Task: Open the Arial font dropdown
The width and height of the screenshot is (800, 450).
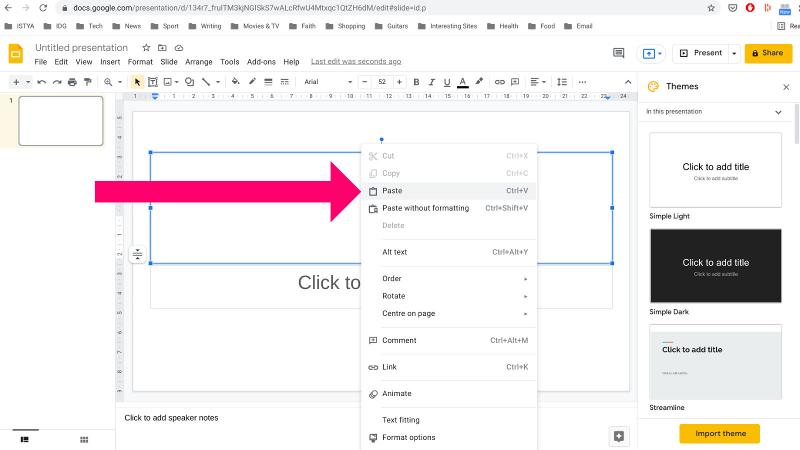Action: click(x=328, y=82)
